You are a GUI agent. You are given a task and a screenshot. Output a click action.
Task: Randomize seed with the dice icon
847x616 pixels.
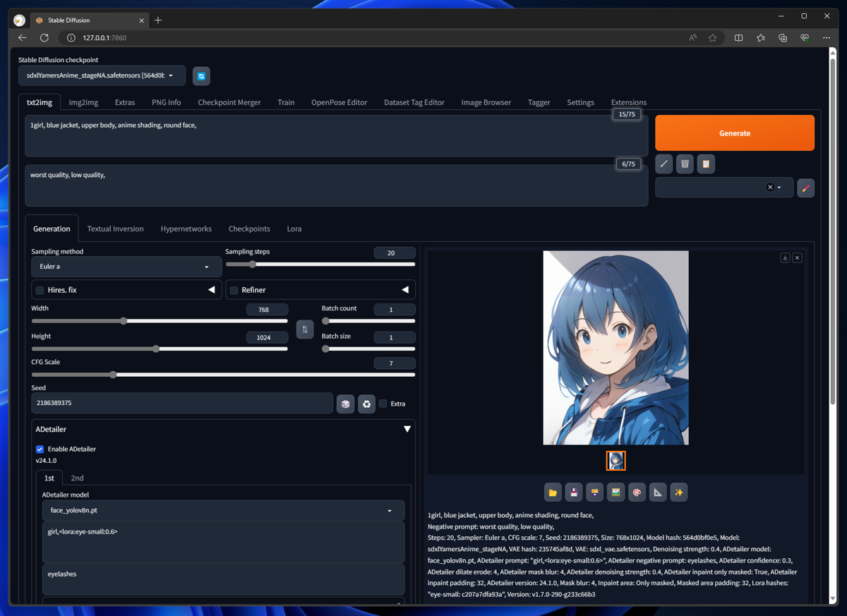point(345,404)
